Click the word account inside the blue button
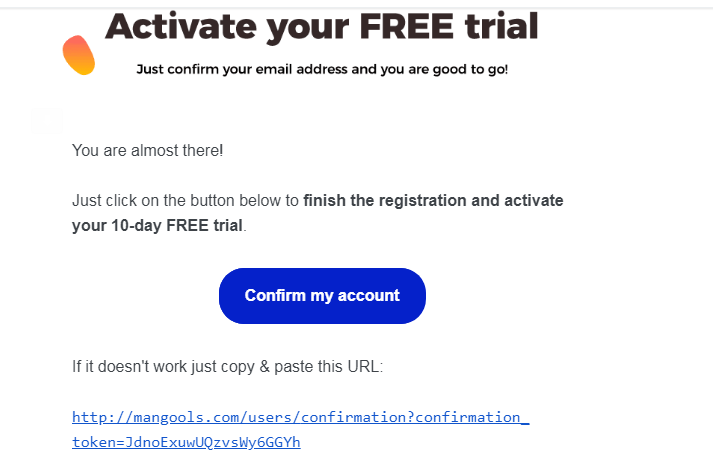713x475 pixels. pyautogui.click(x=369, y=295)
